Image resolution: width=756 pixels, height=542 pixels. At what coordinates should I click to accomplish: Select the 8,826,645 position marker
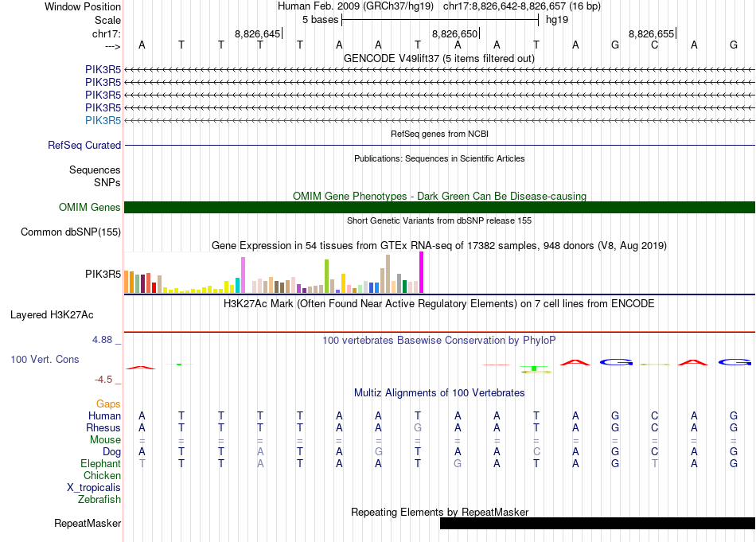click(258, 33)
